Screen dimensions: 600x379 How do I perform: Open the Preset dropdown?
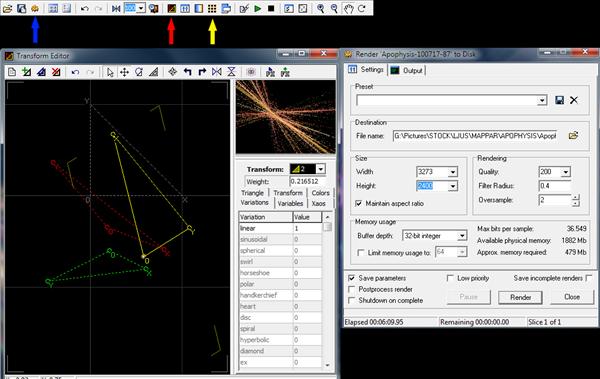pos(542,100)
